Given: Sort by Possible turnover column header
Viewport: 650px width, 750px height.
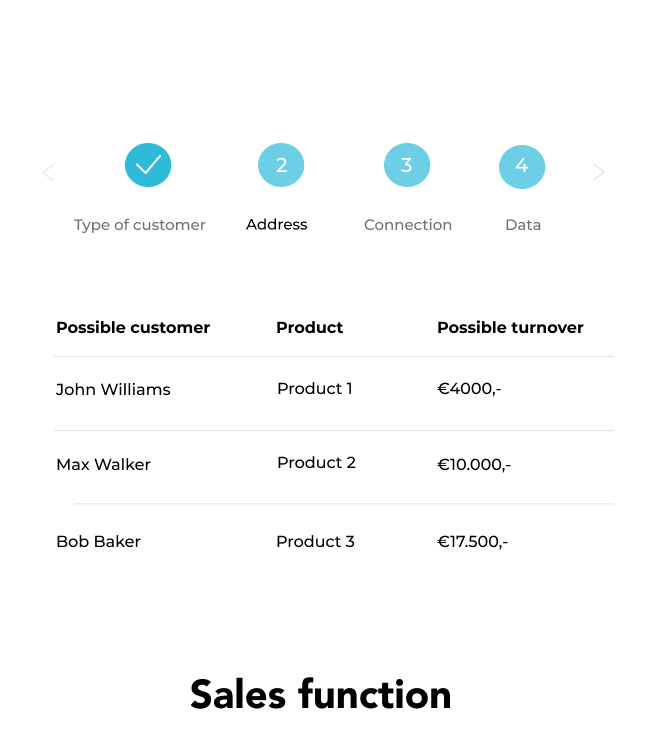Looking at the screenshot, I should pos(510,328).
